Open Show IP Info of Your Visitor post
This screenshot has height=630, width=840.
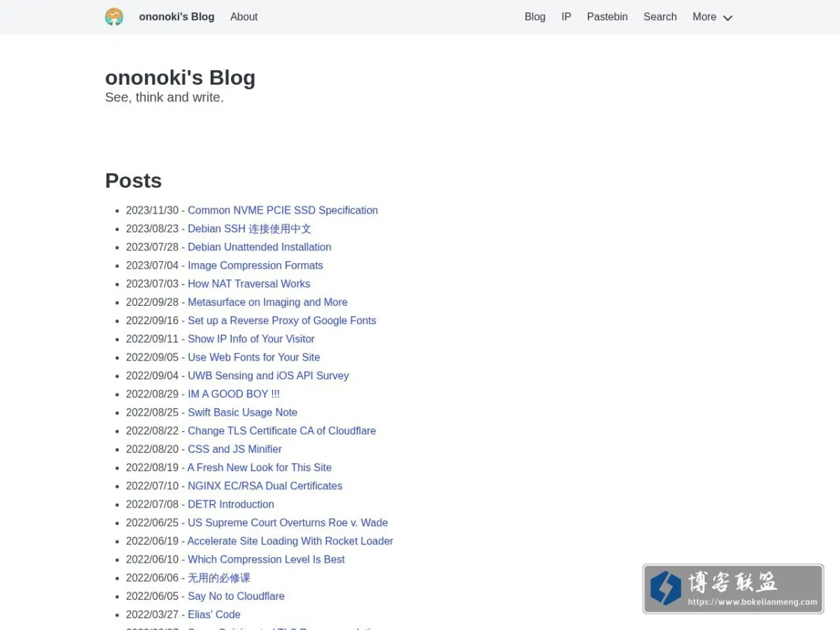pyautogui.click(x=251, y=339)
